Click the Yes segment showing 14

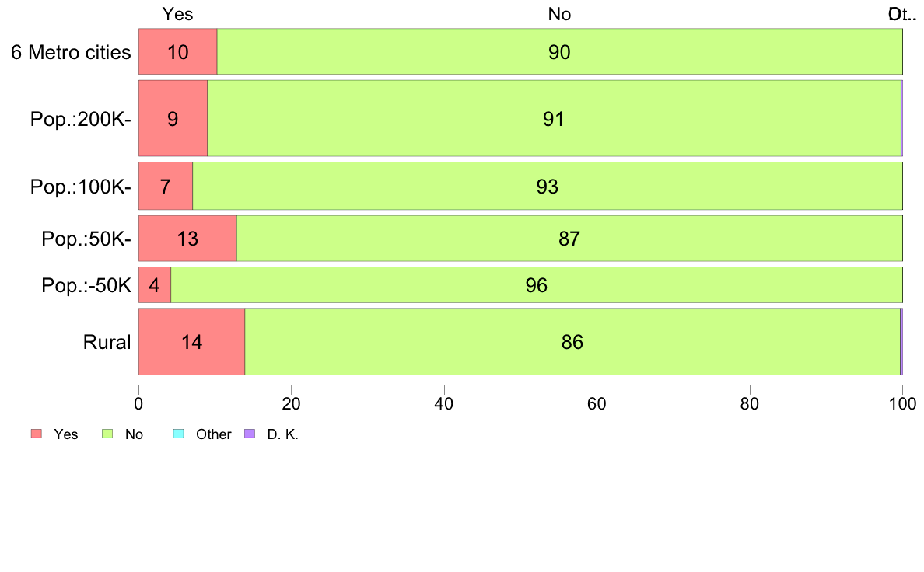click(191, 341)
